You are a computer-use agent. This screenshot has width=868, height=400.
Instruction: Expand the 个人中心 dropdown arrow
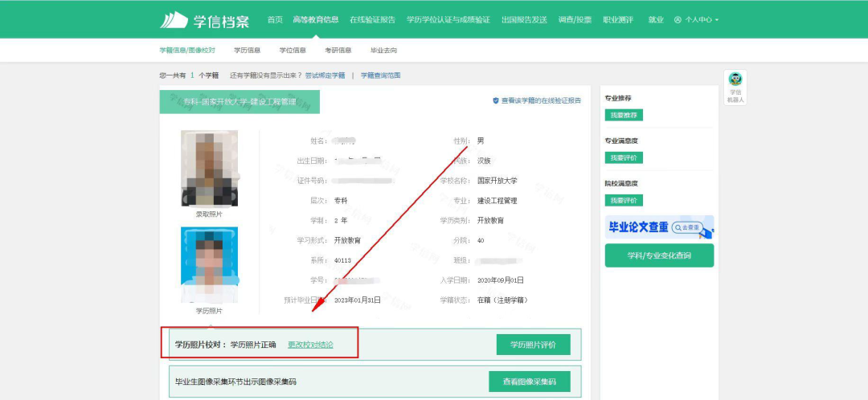717,20
